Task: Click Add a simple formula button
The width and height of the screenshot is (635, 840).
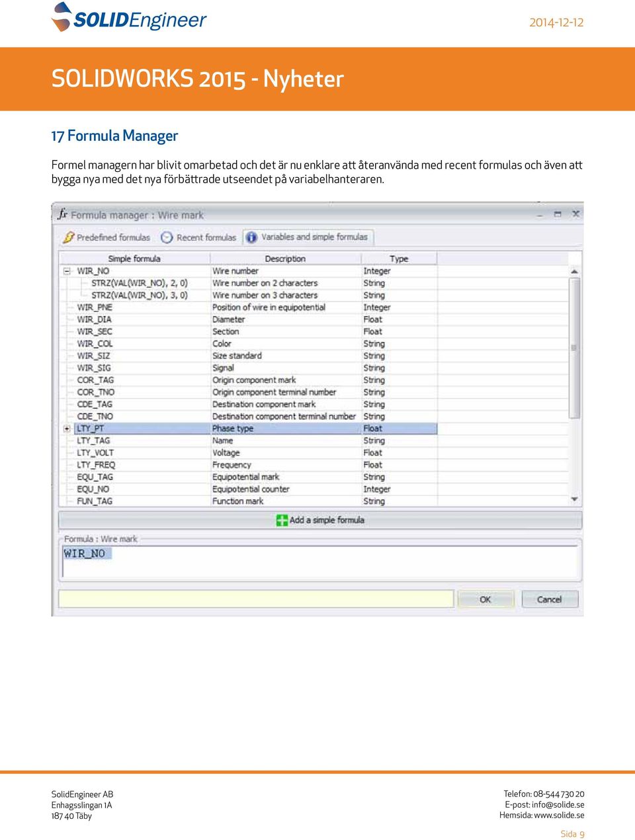Action: point(320,521)
